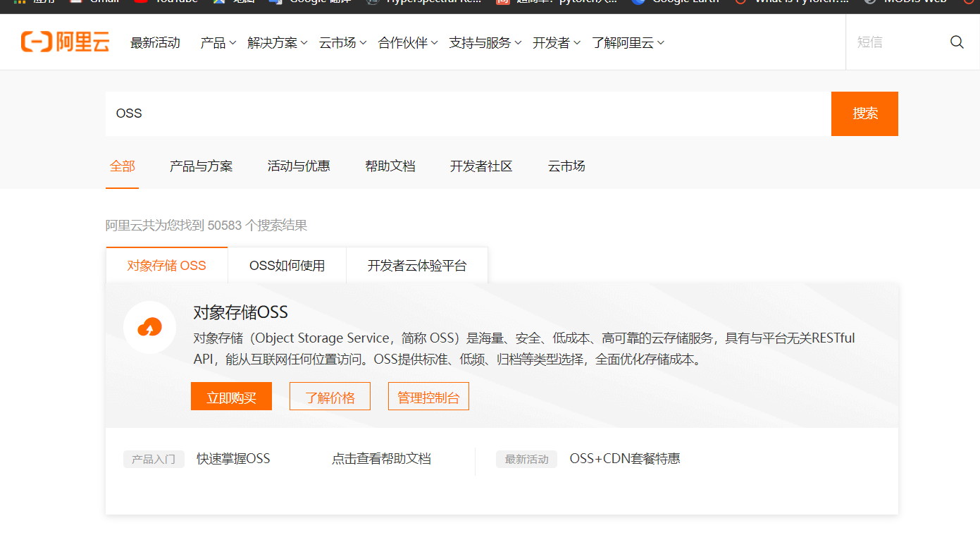The width and height of the screenshot is (980, 535).
Task: Expand the 合作伙伴 navigation dropdown
Action: point(408,43)
